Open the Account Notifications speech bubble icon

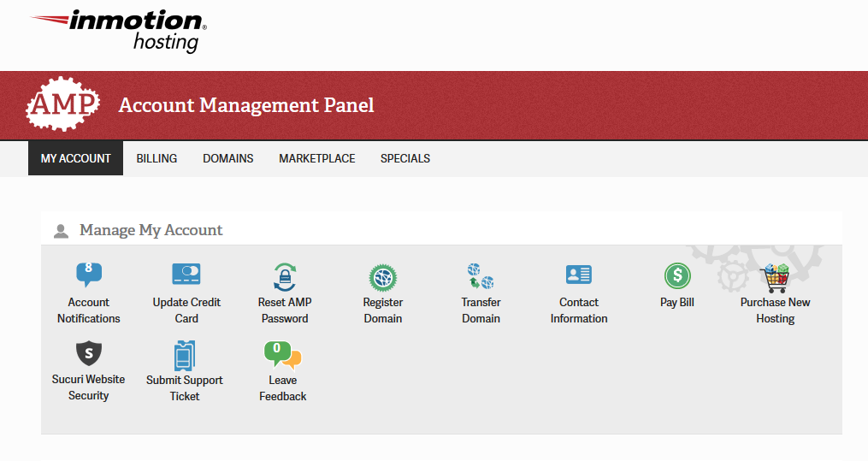(89, 275)
